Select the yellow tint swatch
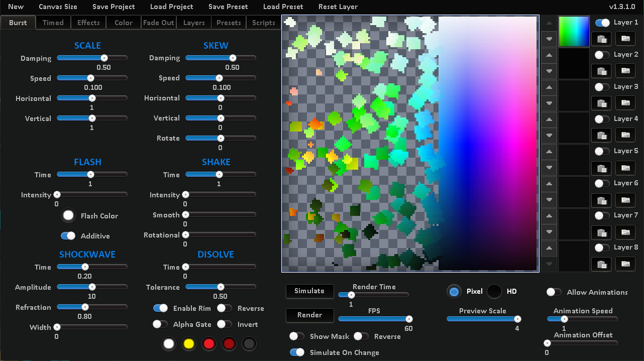This screenshot has height=361, width=644. [188, 343]
